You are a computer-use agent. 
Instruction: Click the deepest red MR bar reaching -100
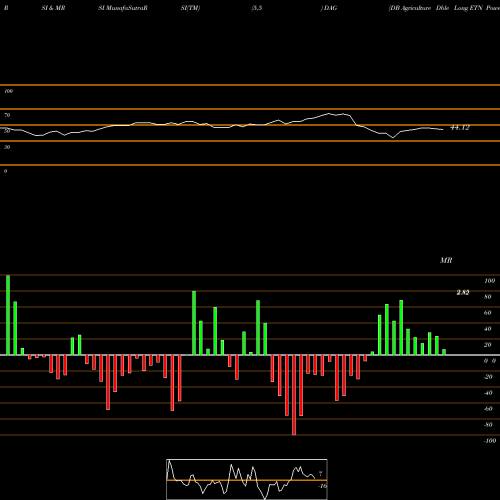click(x=294, y=395)
